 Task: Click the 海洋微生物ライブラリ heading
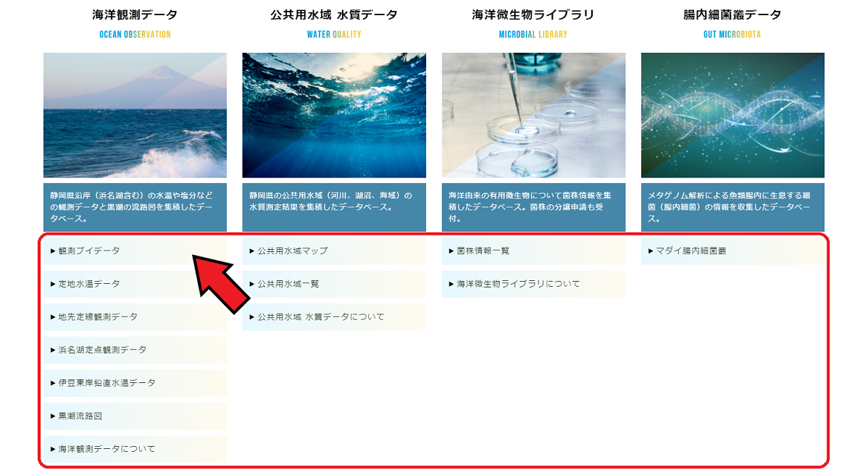coord(533,15)
